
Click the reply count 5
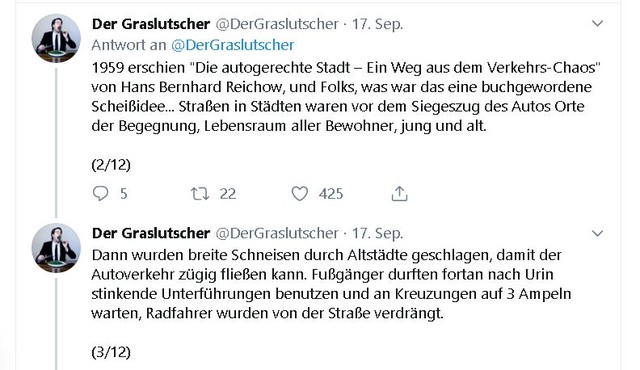124,193
